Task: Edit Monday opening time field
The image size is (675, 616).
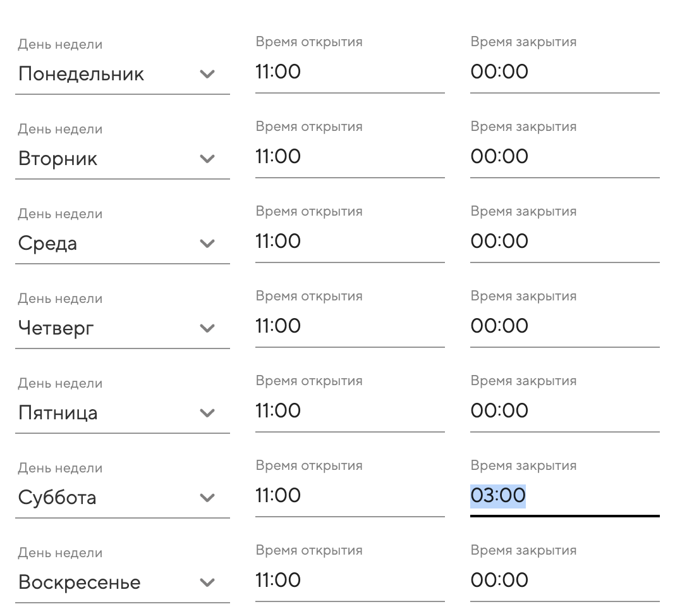Action: pos(350,71)
